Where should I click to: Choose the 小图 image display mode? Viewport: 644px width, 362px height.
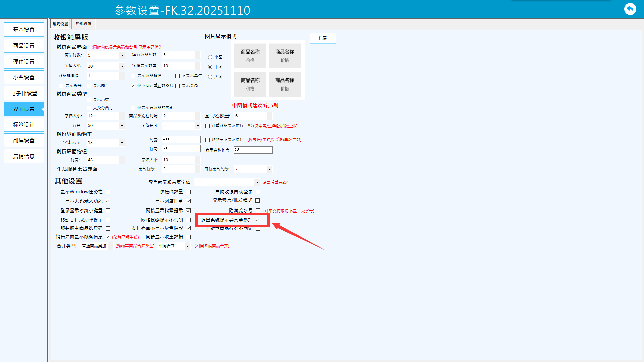[x=210, y=57]
